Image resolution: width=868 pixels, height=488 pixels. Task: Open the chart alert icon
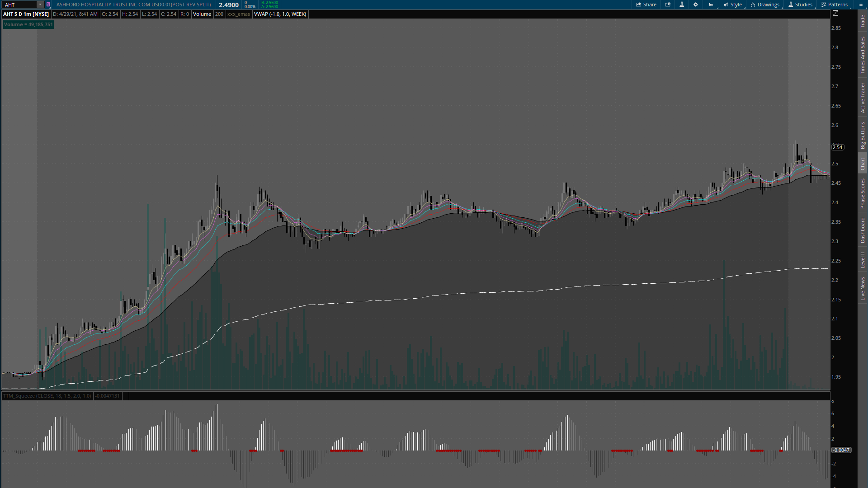668,5
